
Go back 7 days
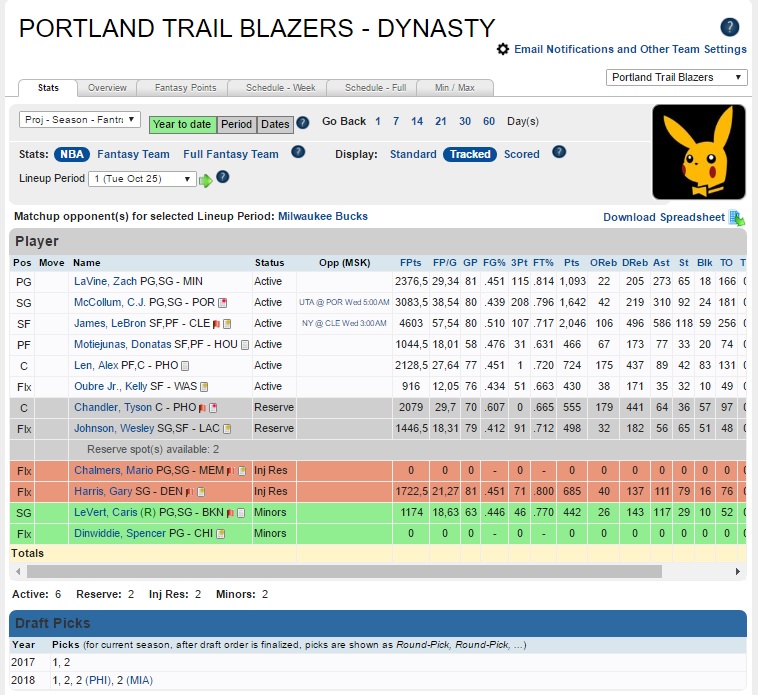point(396,121)
